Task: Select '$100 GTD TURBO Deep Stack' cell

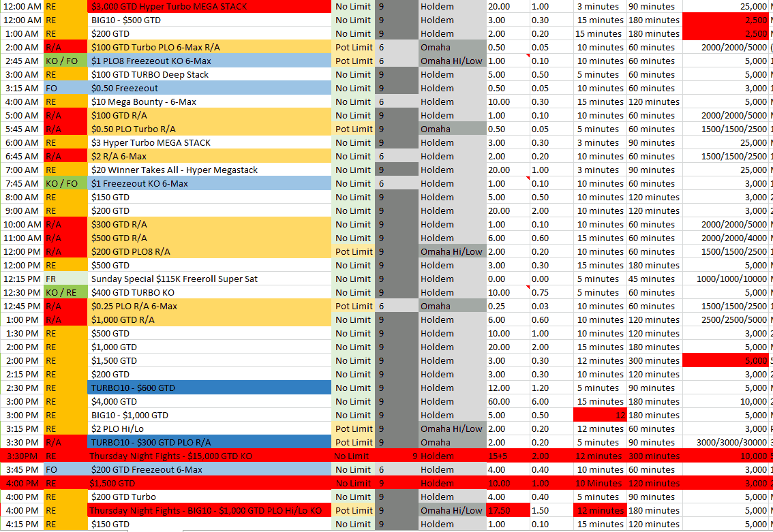Action: (x=209, y=74)
